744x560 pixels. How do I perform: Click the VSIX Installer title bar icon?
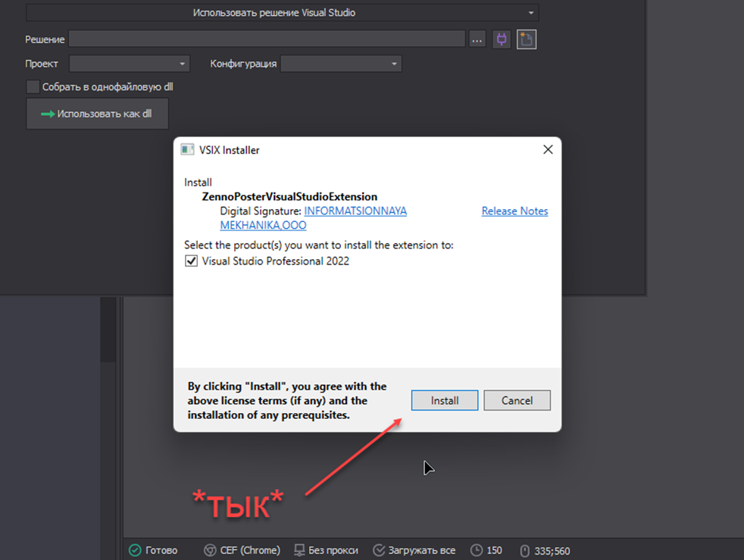coord(187,150)
